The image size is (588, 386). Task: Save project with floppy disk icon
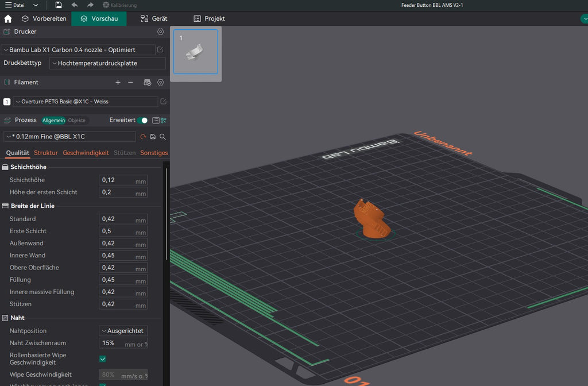click(59, 5)
